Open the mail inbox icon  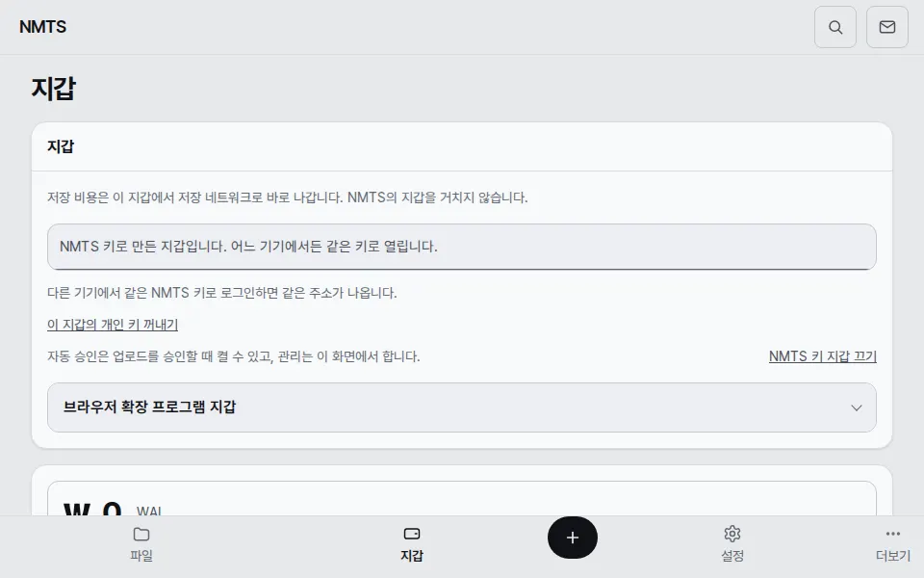886,27
